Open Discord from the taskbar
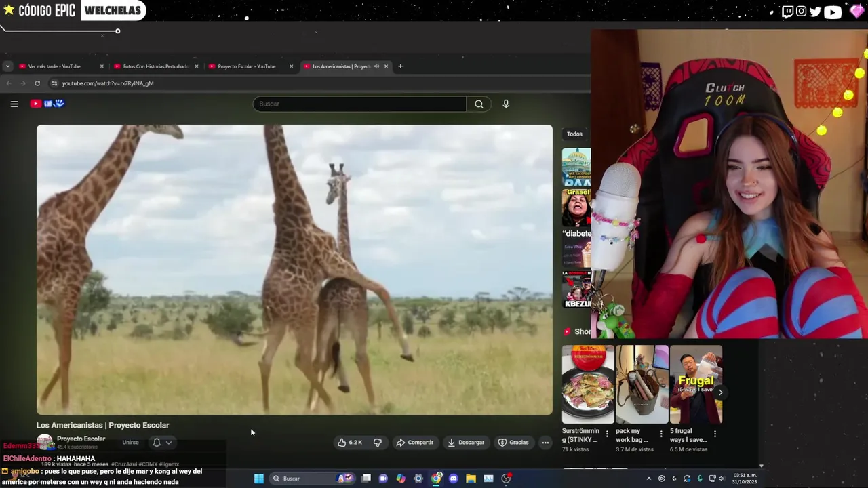868x488 pixels. (x=454, y=479)
